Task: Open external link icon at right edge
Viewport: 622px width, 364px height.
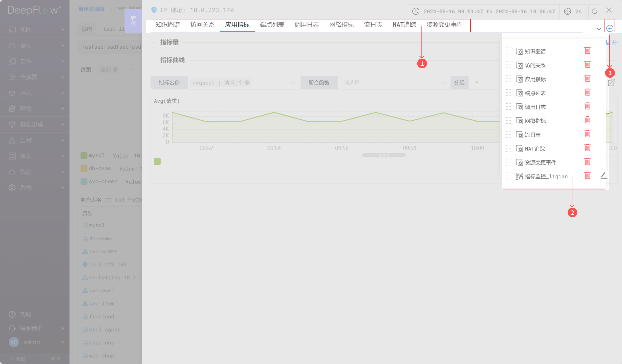Action: tap(611, 83)
